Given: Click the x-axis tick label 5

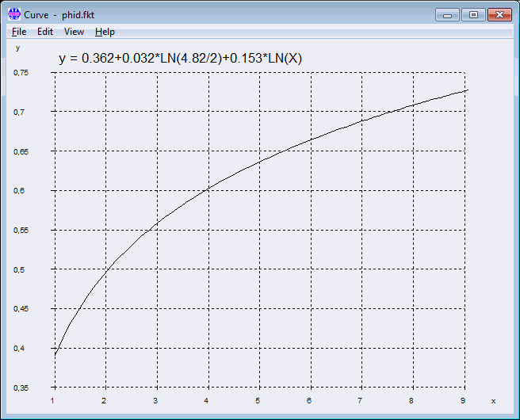Looking at the screenshot, I should [258, 401].
